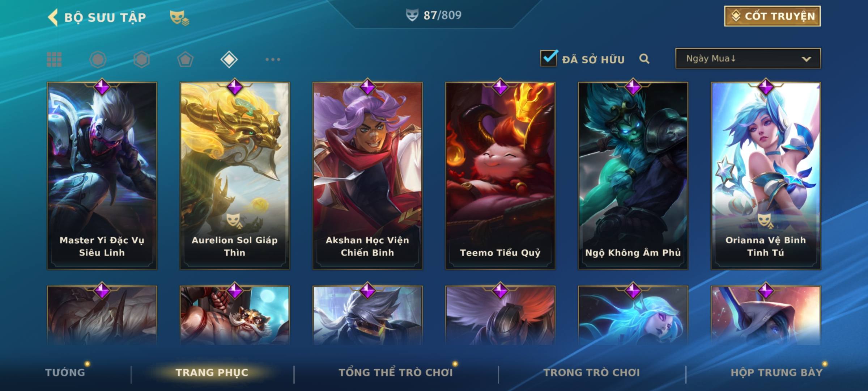Open more filters with three dots
Viewport: 868px width, 391px height.
tap(273, 59)
